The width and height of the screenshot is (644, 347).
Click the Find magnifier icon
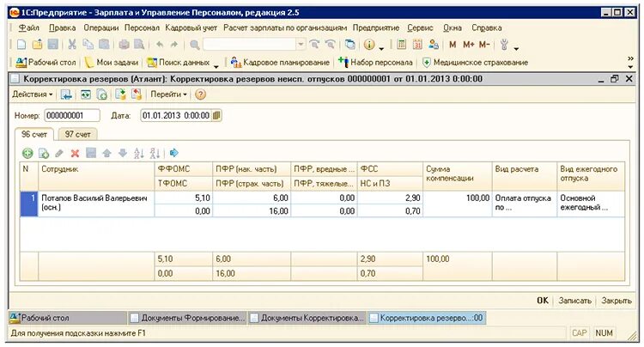[x=195, y=45]
